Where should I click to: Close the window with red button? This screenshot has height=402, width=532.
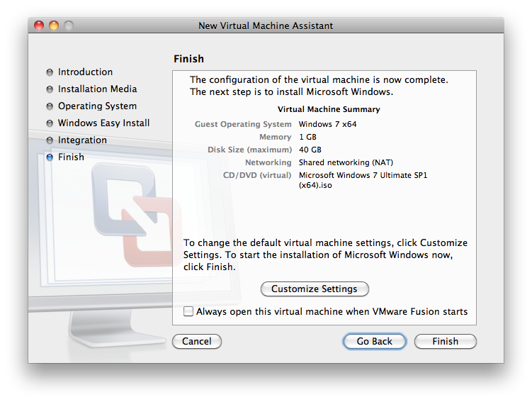click(x=39, y=26)
